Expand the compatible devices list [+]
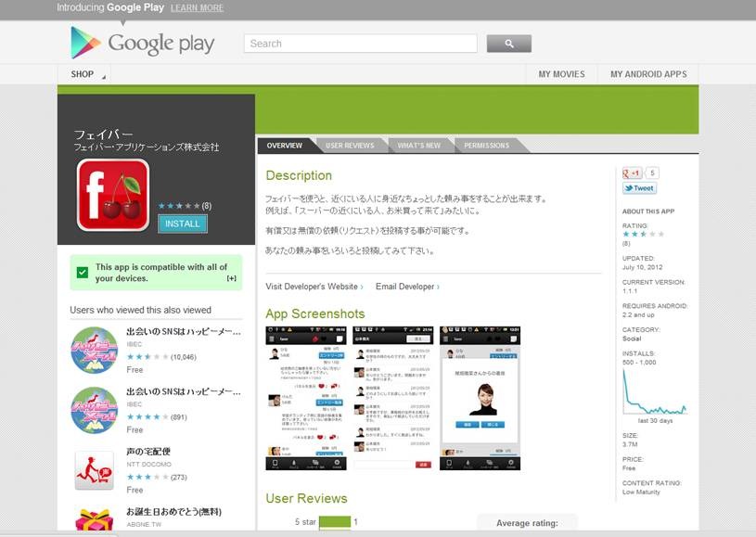756x537 pixels. tap(231, 278)
